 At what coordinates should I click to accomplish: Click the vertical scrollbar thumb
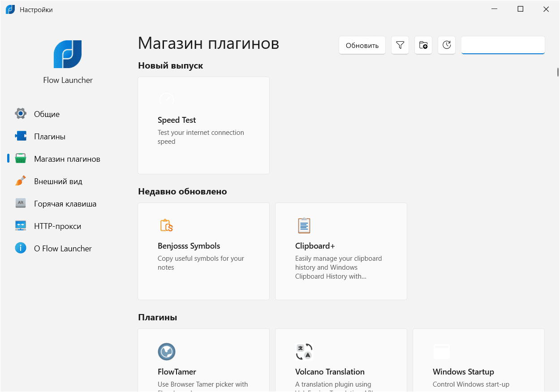(558, 72)
